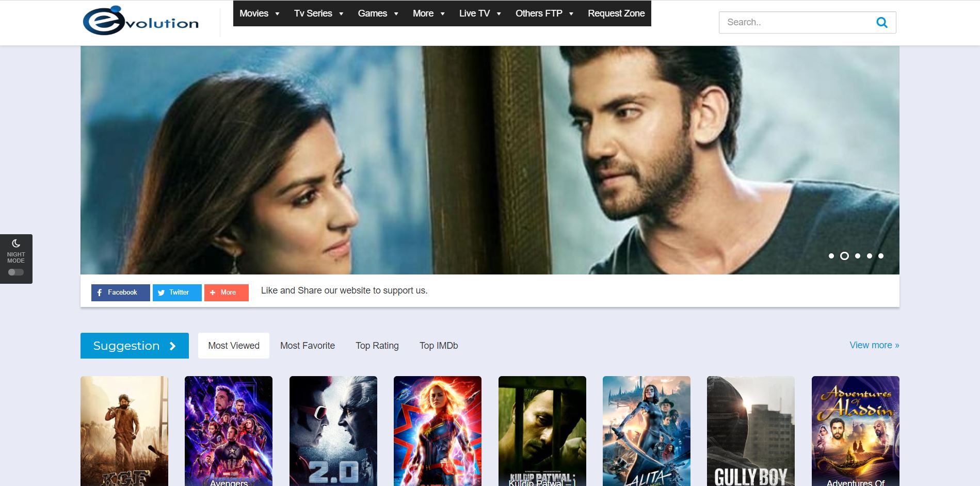Image resolution: width=980 pixels, height=486 pixels.
Task: Follow the View more link
Action: pos(874,345)
